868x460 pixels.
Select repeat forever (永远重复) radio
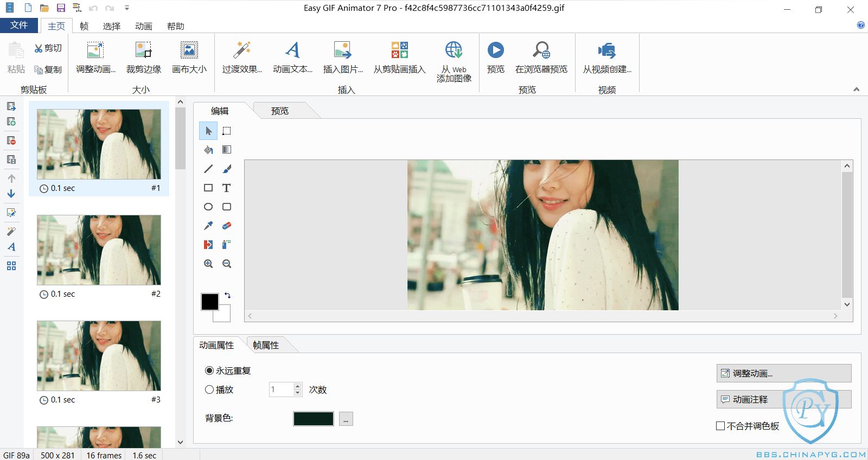[x=209, y=370]
